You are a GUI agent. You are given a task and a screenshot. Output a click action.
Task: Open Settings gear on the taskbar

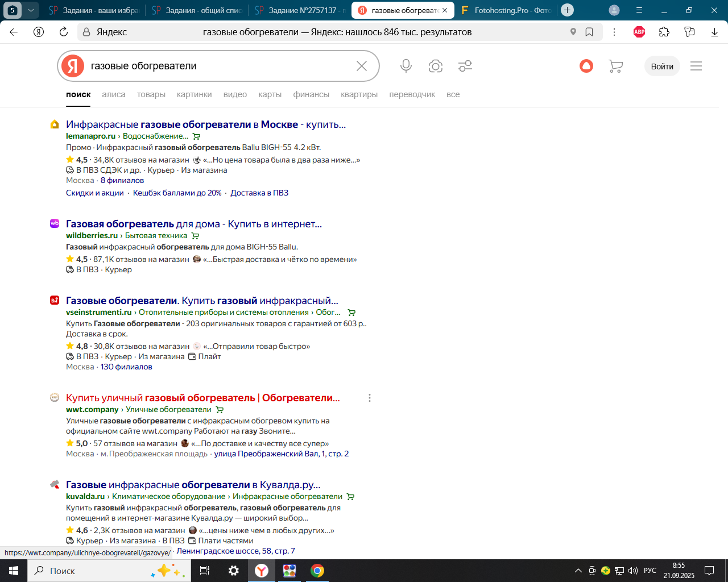coord(233,571)
